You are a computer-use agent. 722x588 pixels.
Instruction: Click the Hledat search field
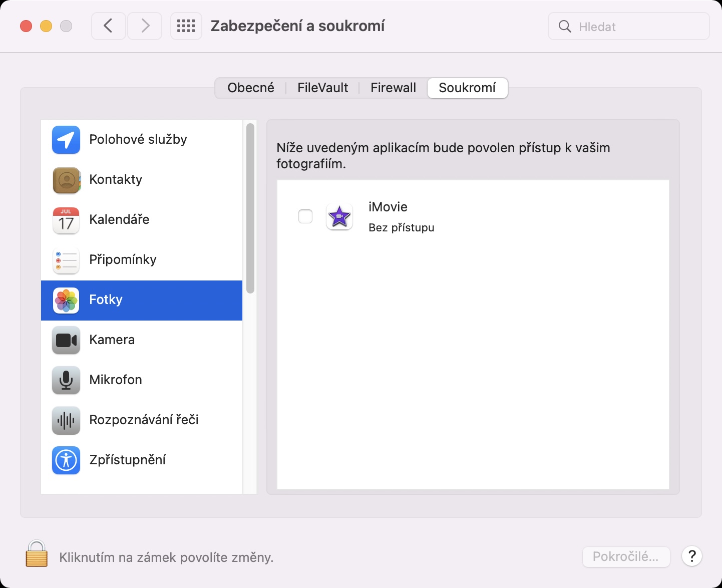[x=636, y=27]
